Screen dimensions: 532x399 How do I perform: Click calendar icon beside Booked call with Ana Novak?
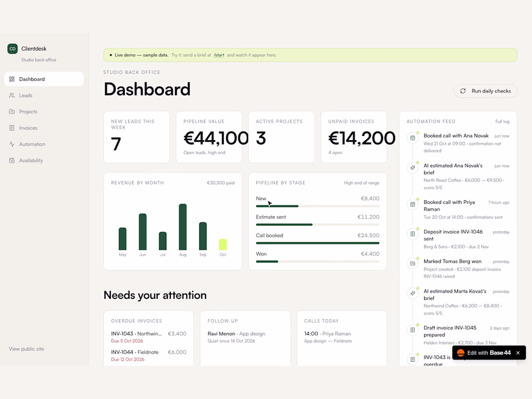[x=413, y=138]
